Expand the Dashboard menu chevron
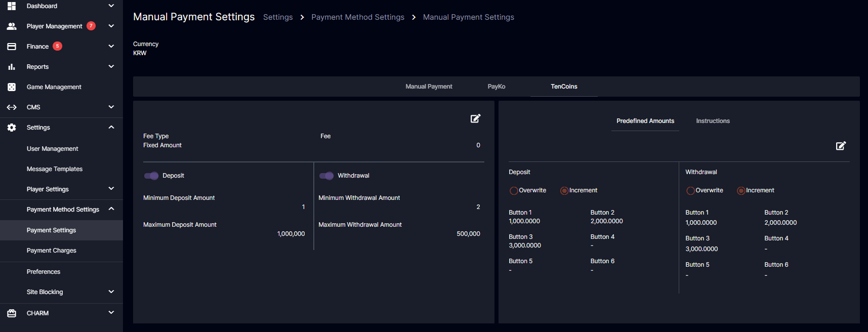 111,6
